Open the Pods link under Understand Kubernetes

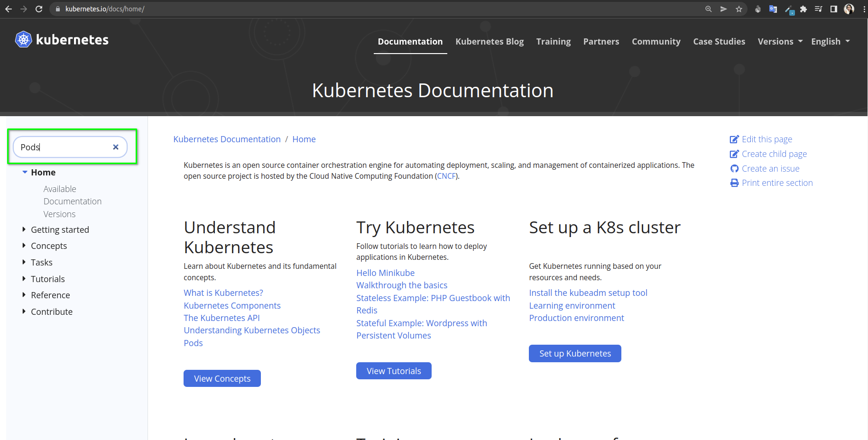tap(193, 343)
